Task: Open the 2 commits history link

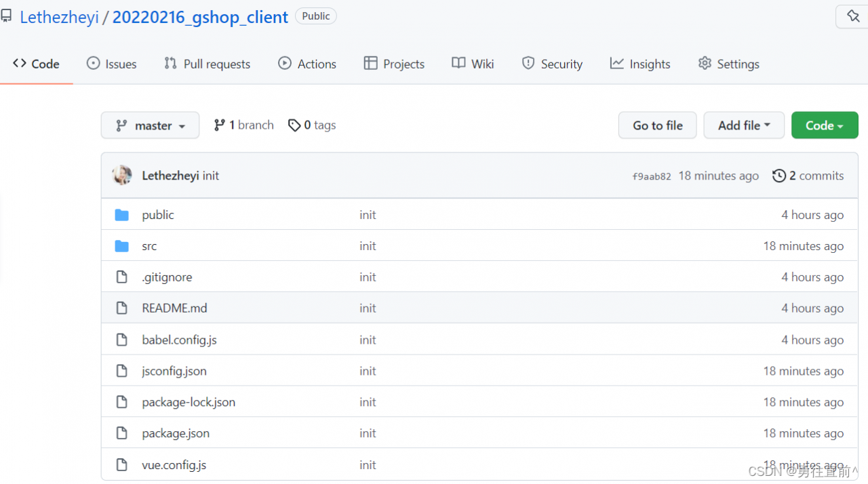Action: coord(808,176)
